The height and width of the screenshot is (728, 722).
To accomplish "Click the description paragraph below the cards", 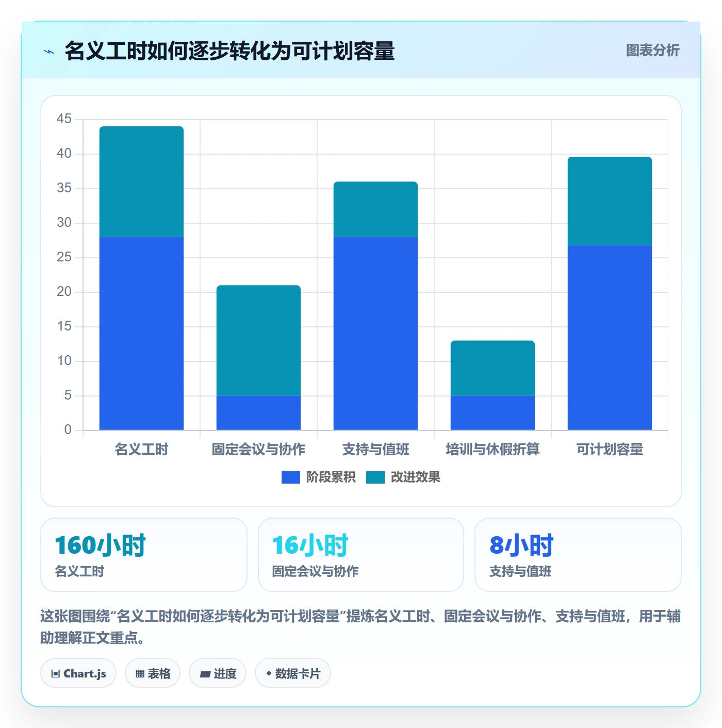I will (x=360, y=627).
